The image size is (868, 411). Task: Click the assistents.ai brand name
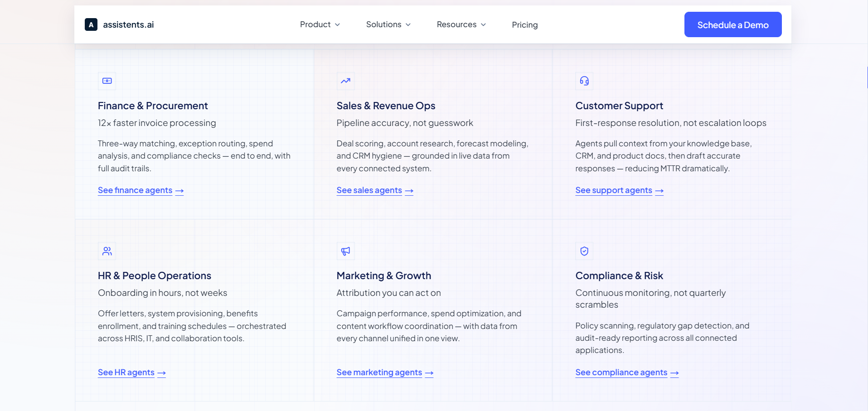coord(128,24)
